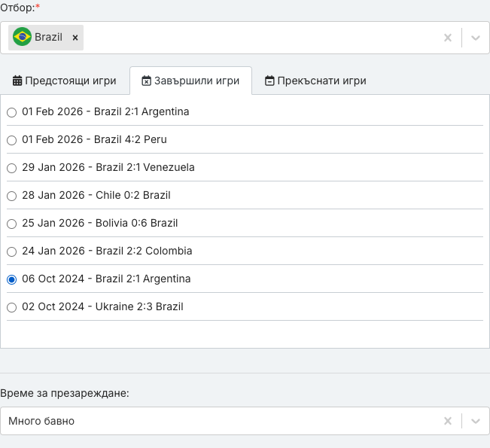490x448 pixels.
Task: Open the reload time dropdown chevron
Action: tap(475, 421)
